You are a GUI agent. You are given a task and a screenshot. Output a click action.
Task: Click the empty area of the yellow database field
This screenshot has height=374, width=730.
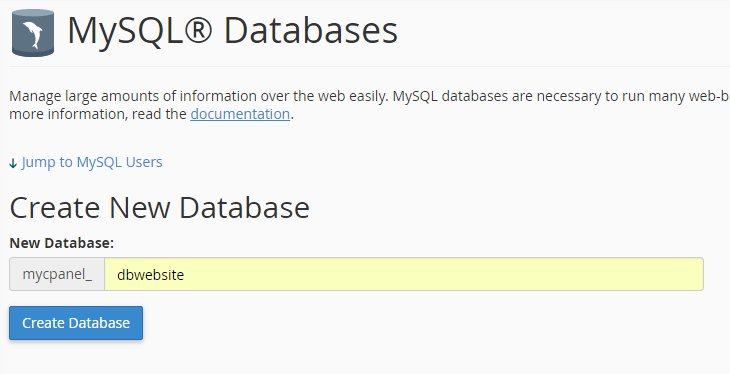click(442, 274)
